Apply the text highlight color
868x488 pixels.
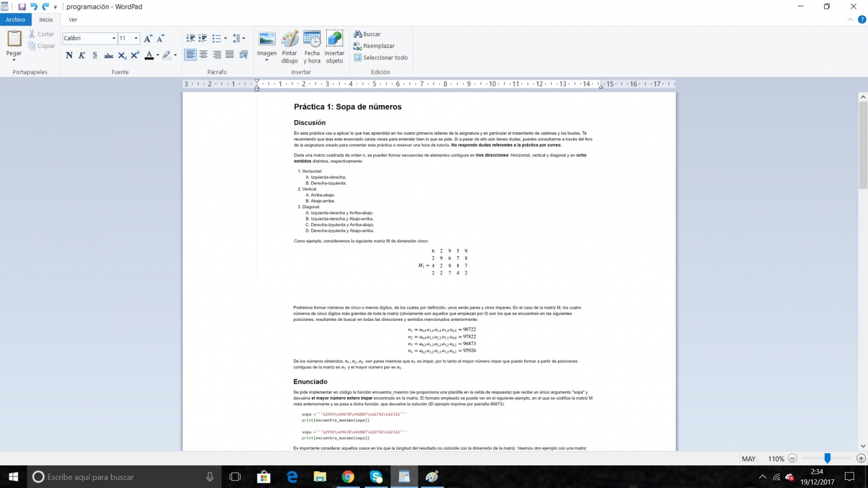click(x=167, y=55)
